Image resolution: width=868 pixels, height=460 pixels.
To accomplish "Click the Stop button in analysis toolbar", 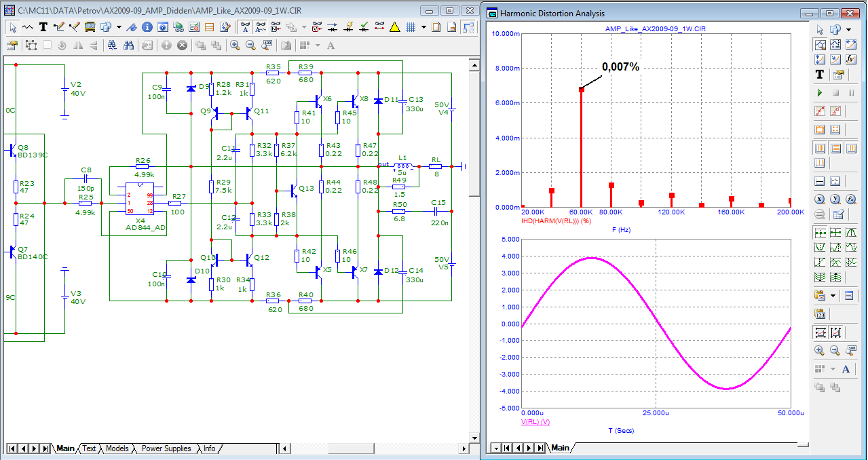I will 835,92.
